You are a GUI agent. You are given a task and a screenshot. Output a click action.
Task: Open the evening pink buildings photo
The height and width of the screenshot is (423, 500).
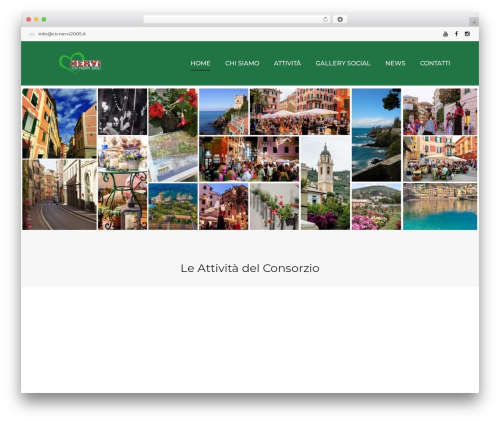pos(224,206)
